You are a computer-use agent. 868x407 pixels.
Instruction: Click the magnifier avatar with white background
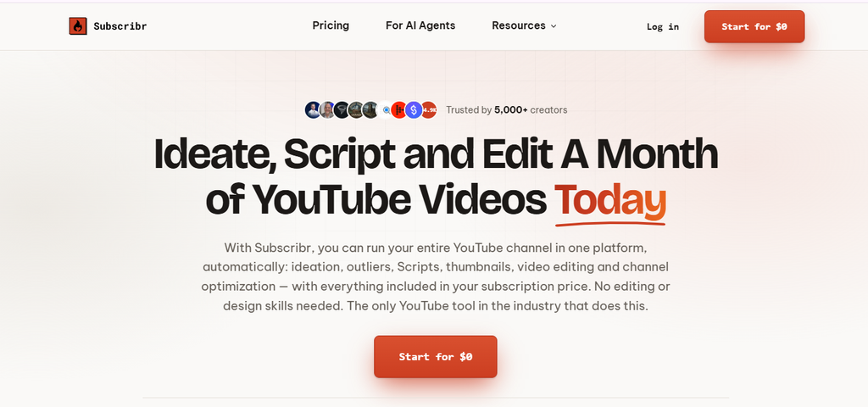pyautogui.click(x=386, y=109)
